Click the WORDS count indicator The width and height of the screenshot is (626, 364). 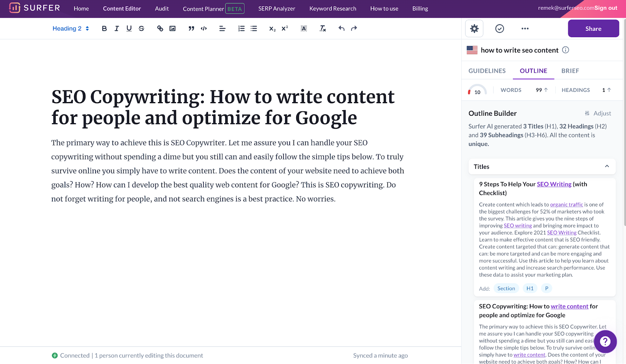tap(524, 90)
